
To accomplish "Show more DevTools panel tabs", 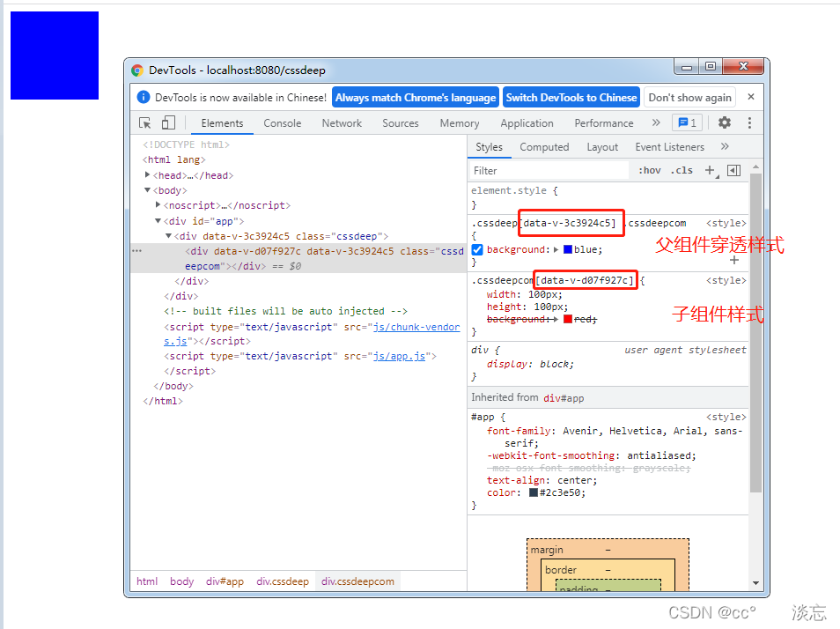I will [656, 123].
